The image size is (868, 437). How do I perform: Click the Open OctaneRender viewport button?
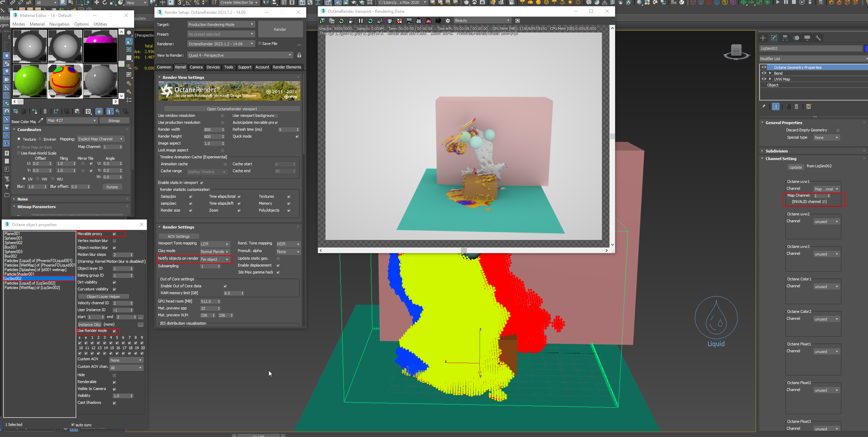232,109
